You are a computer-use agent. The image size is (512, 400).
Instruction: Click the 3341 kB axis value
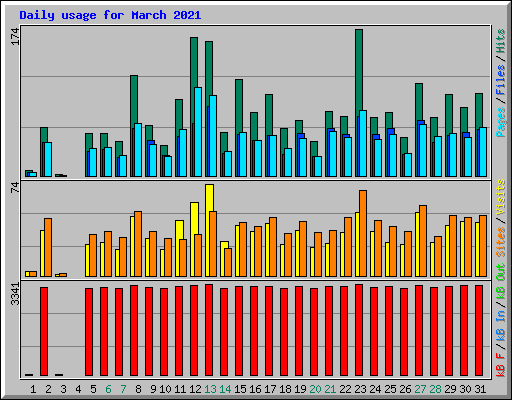(15, 294)
